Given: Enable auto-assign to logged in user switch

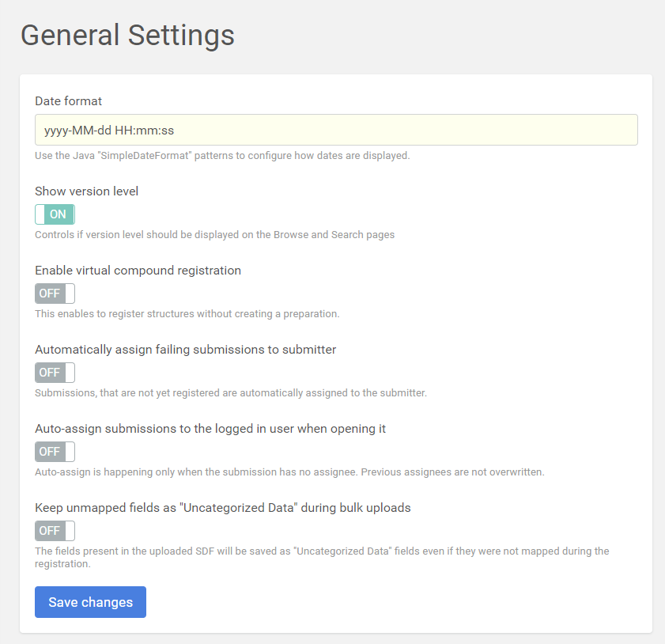Looking at the screenshot, I should click(55, 452).
